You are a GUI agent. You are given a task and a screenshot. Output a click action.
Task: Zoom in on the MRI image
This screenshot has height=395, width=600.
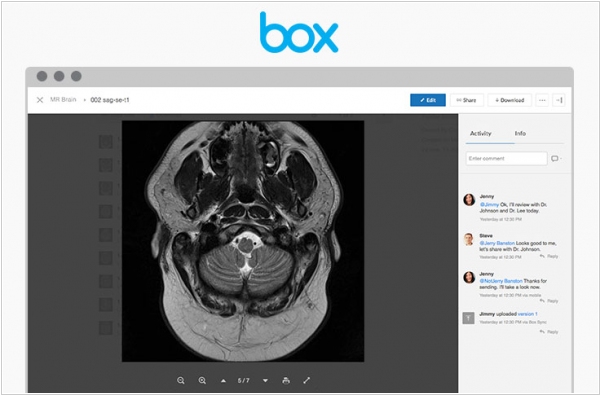click(202, 380)
